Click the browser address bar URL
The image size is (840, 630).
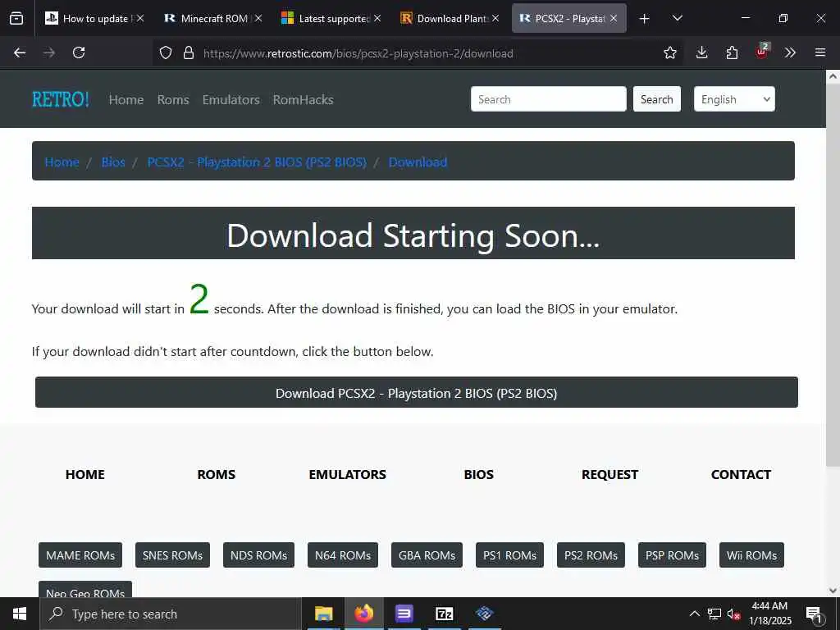coord(358,53)
